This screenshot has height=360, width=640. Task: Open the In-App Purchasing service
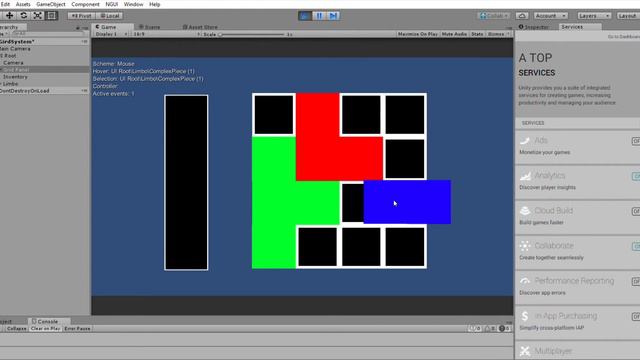click(x=578, y=322)
